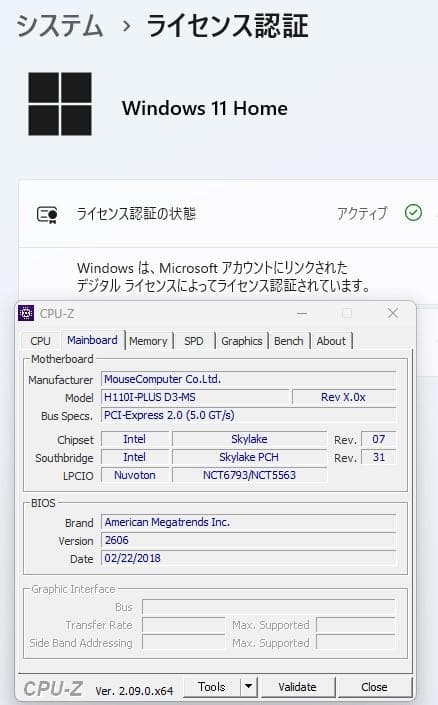The width and height of the screenshot is (438, 705).
Task: Click the LPCIO Nuvoton field
Action: click(135, 475)
